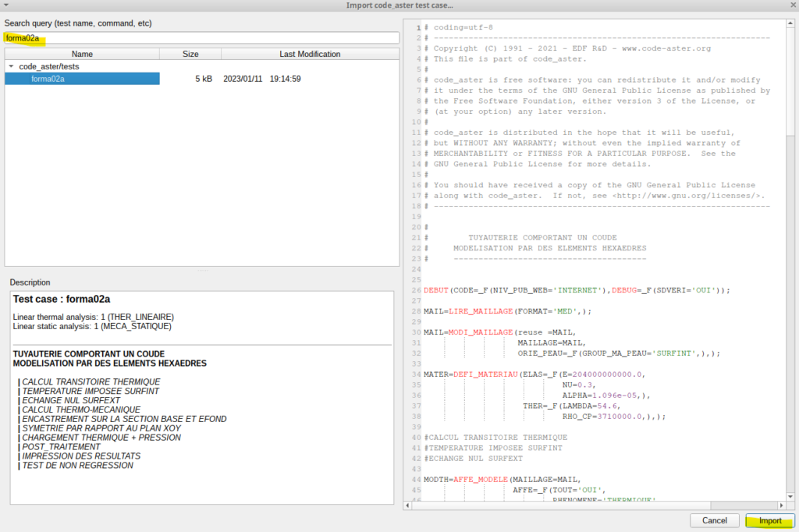Collapse the code_aster/tests tree node
799x532 pixels.
point(11,67)
